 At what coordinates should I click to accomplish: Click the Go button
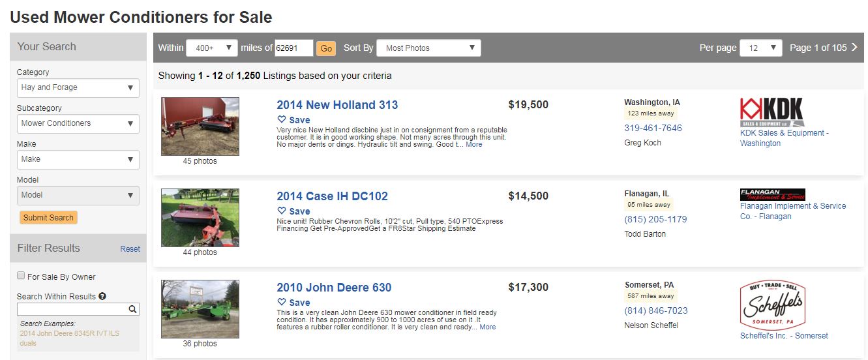326,48
